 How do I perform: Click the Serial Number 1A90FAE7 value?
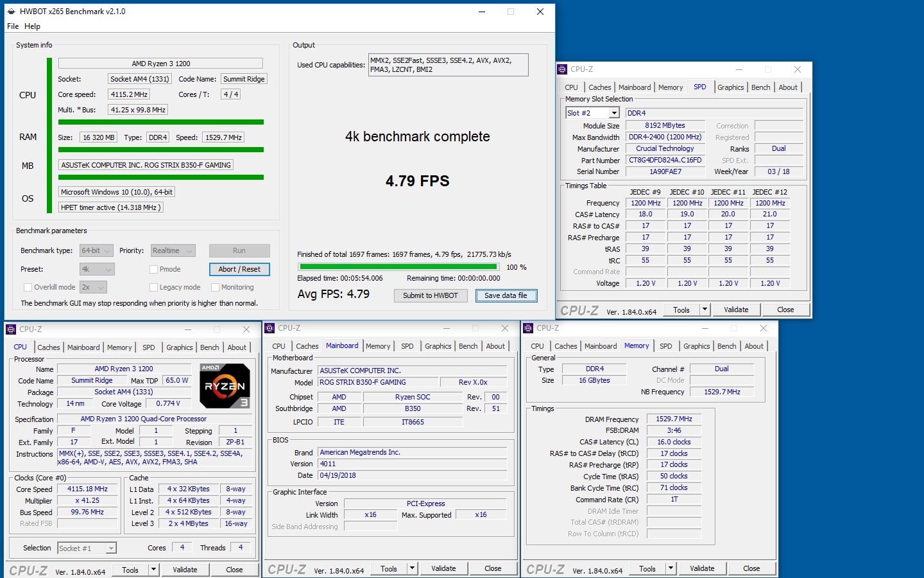(665, 171)
